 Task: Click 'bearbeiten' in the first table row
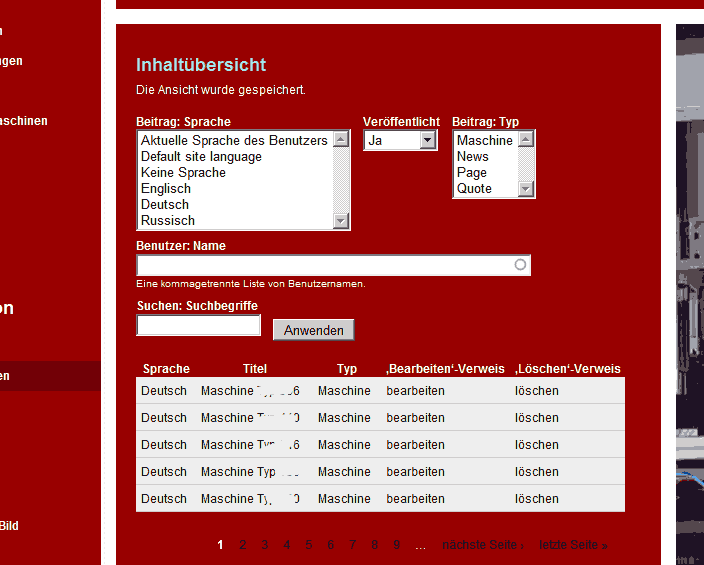415,391
